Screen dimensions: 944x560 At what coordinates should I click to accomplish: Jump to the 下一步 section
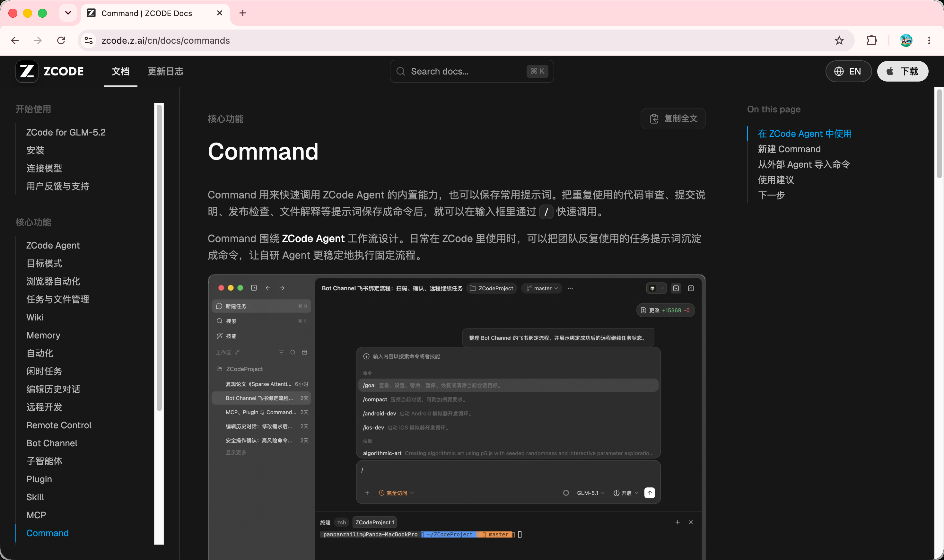[772, 195]
